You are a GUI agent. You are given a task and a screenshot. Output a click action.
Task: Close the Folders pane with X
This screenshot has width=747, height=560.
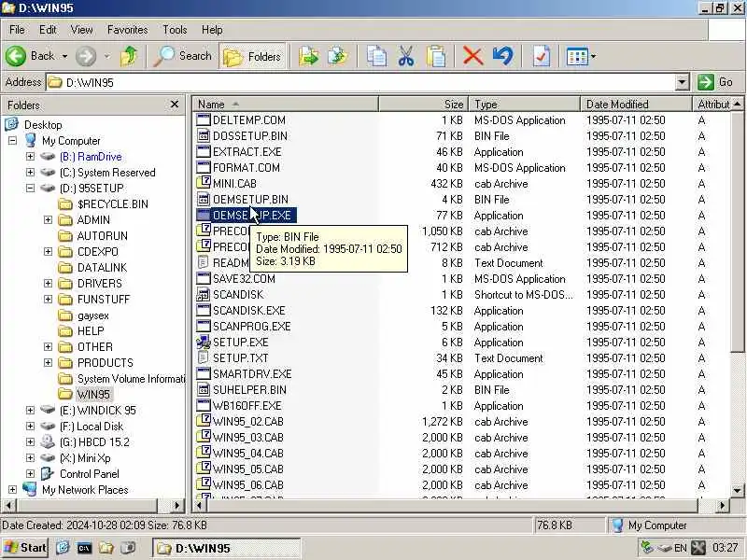point(175,105)
